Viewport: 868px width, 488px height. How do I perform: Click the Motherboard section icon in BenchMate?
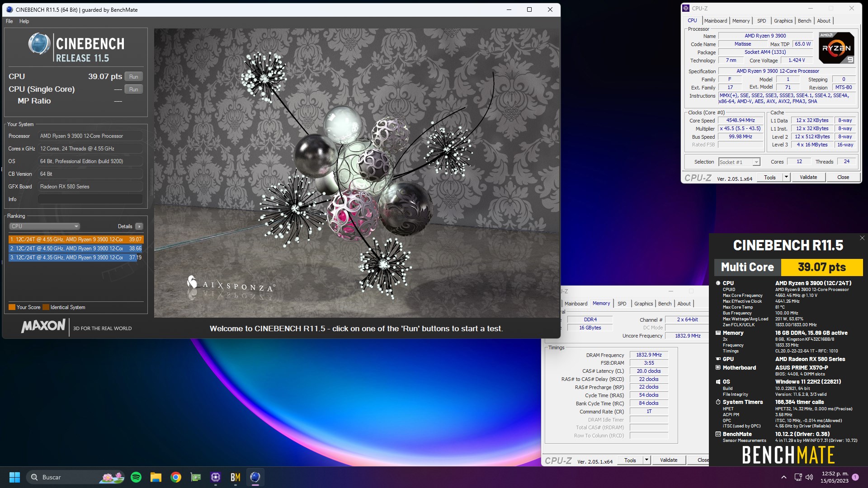[x=718, y=368]
